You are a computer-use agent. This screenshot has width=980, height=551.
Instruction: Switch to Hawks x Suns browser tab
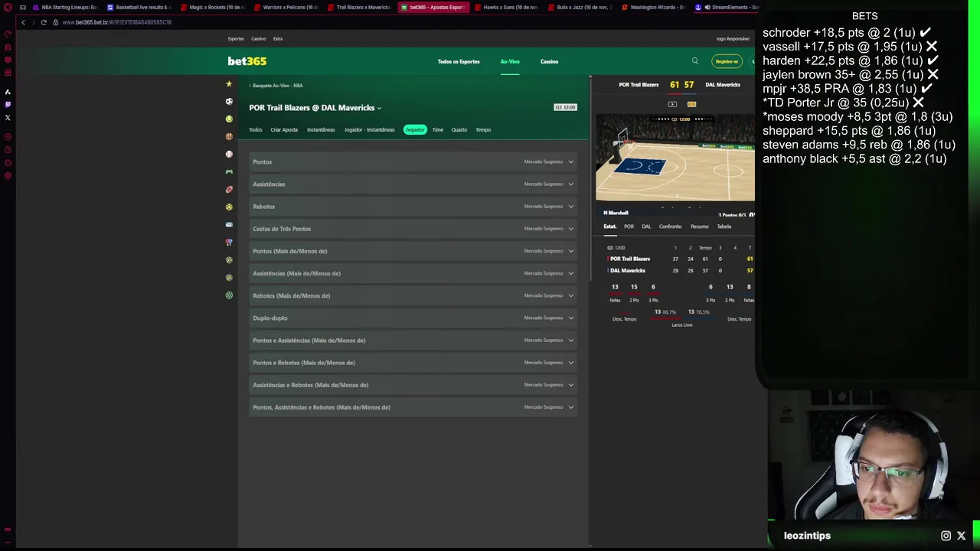(506, 7)
